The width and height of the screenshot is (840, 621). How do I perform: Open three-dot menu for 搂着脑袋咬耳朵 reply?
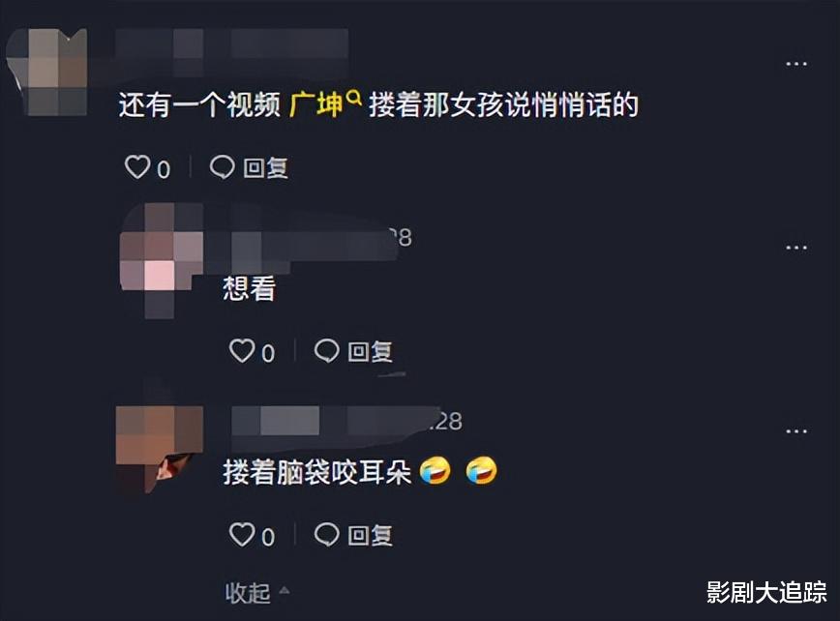click(796, 431)
